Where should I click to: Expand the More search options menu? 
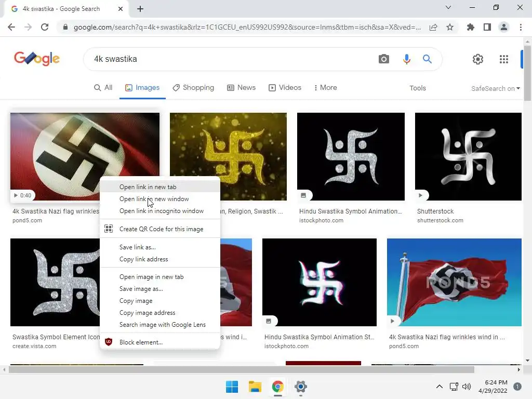coord(325,87)
